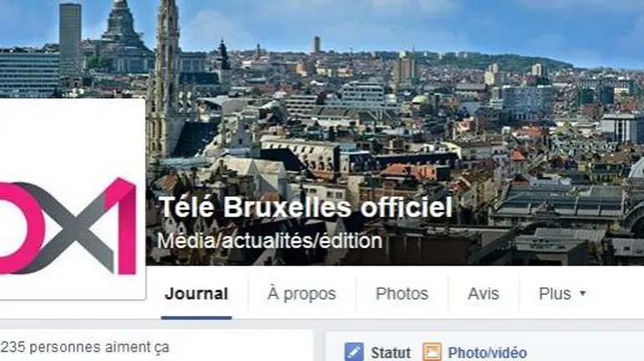
Task: Choose the Statut text label
Action: [x=391, y=353]
